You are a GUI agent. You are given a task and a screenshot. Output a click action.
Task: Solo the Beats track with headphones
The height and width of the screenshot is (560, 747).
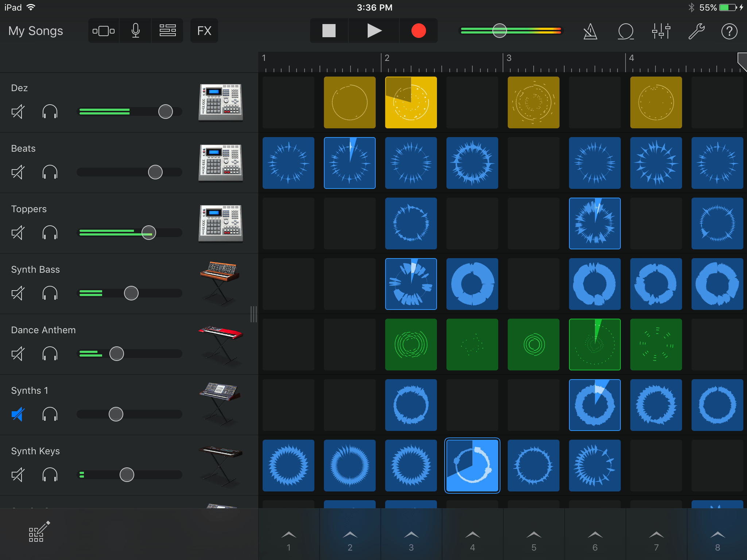50,172
